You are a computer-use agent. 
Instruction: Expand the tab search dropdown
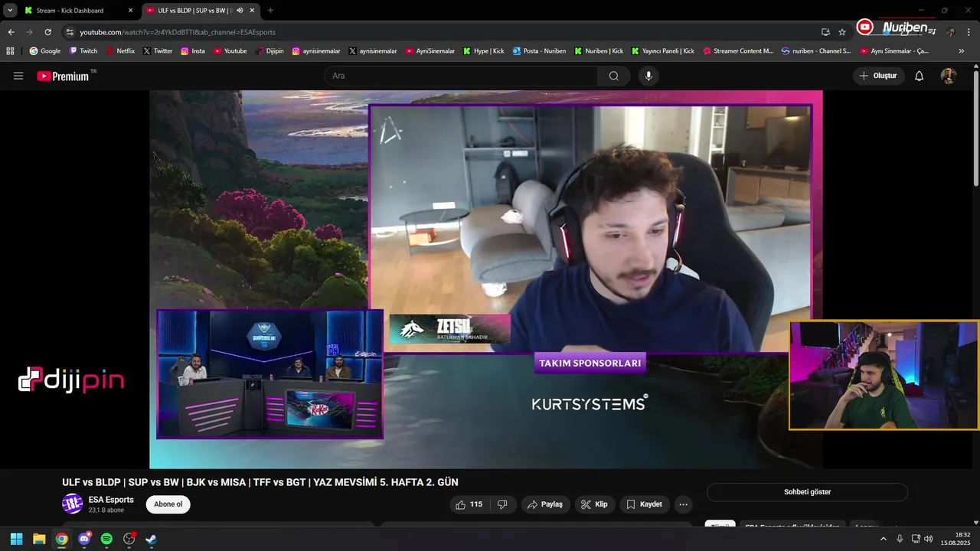click(x=10, y=11)
